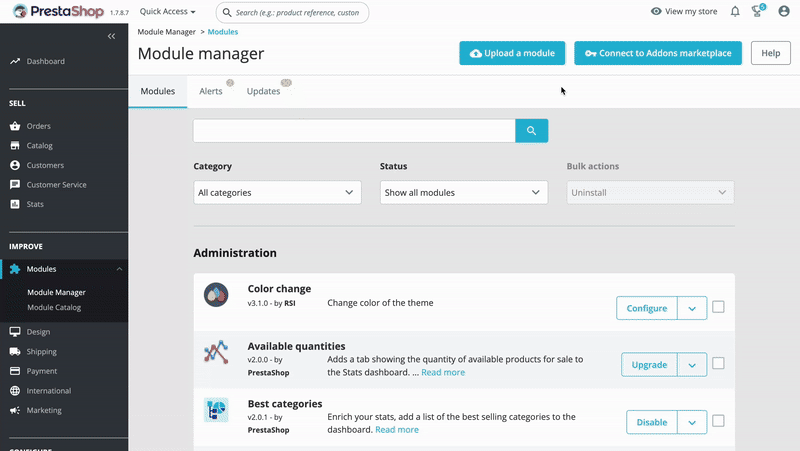Focus the top global search field

(x=292, y=12)
